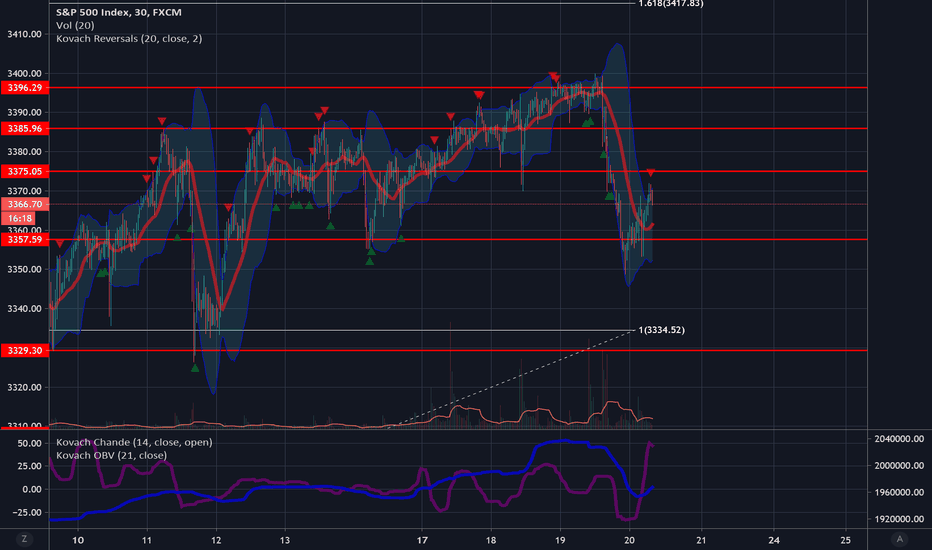The image size is (932, 550).
Task: Click the A auto-scale button at bottom-right
Action: [x=899, y=539]
